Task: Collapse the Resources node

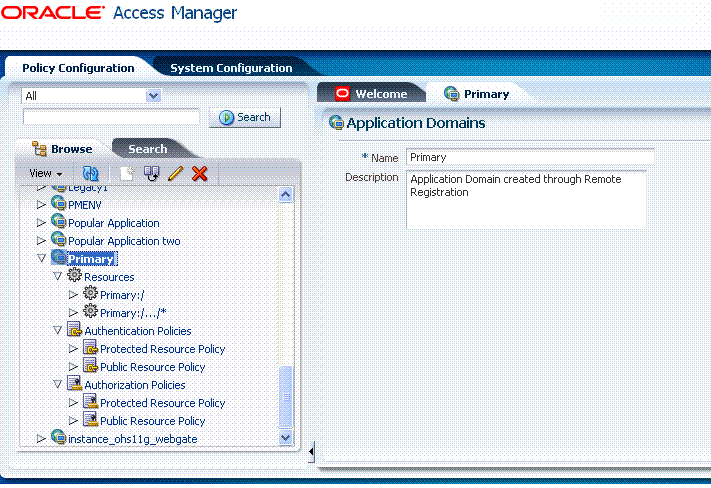Action: click(58, 276)
